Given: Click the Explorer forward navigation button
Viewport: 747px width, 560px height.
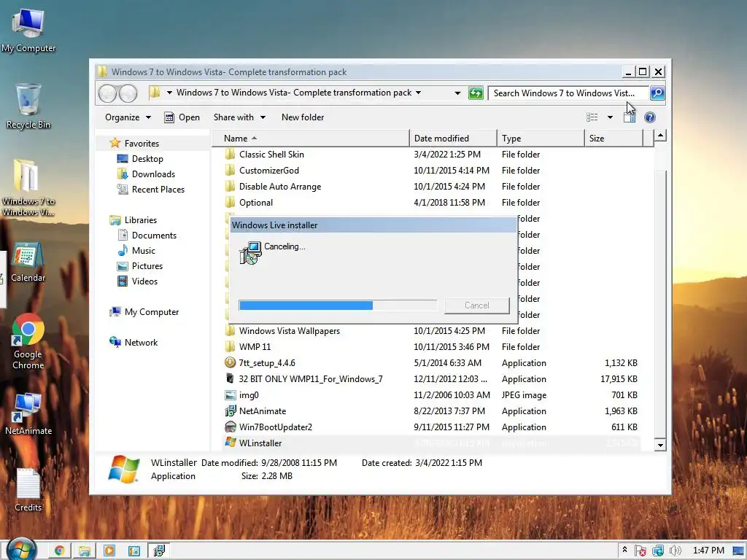Looking at the screenshot, I should coord(128,93).
